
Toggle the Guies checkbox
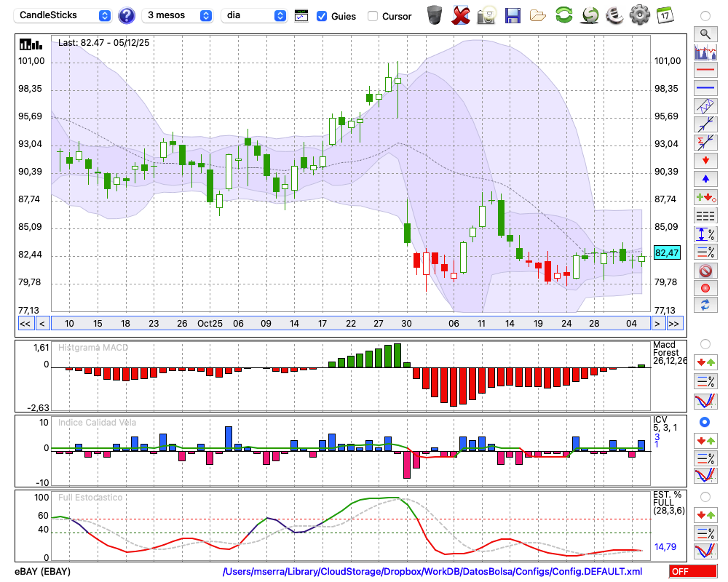pos(321,16)
